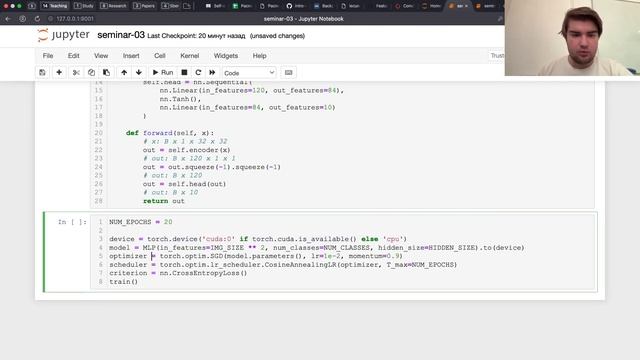Click the 'model = MLP(' code line
The height and width of the screenshot is (360, 640).
[316, 248]
